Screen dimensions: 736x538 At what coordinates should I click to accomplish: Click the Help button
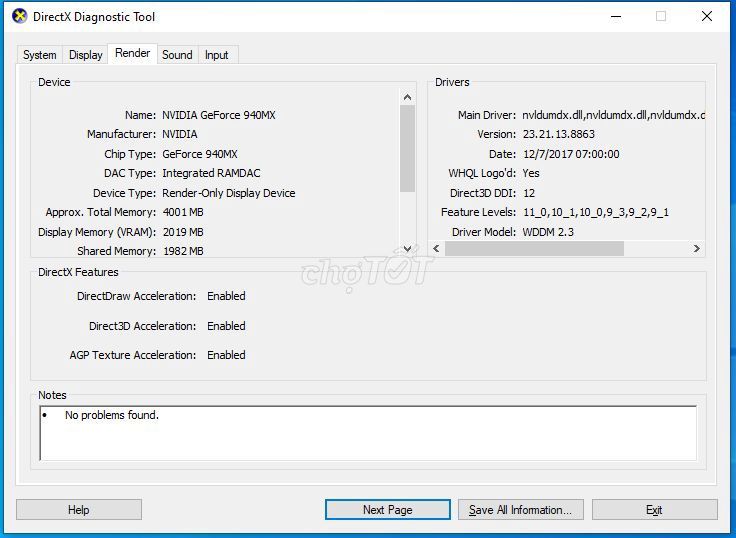click(x=79, y=510)
